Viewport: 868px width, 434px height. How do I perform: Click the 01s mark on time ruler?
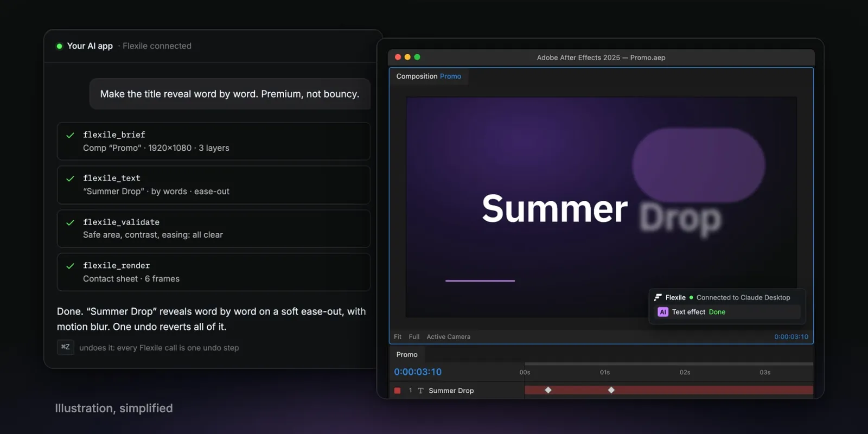(605, 373)
